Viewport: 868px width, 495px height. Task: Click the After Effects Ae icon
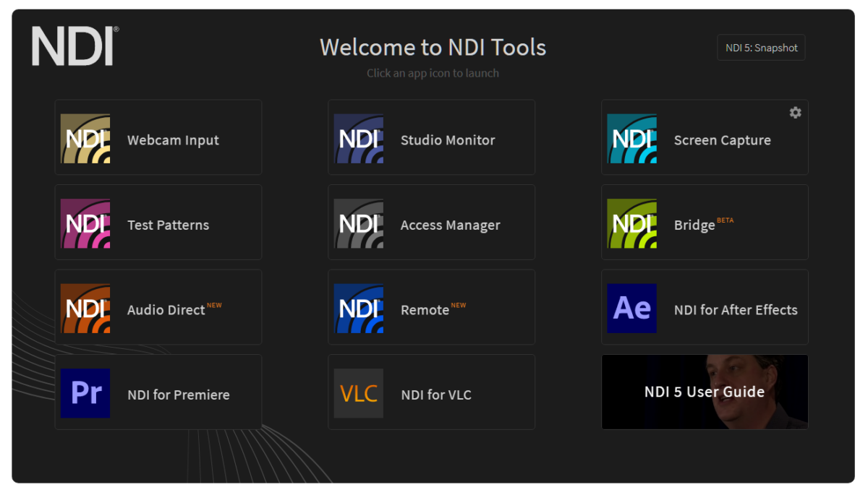click(x=632, y=309)
